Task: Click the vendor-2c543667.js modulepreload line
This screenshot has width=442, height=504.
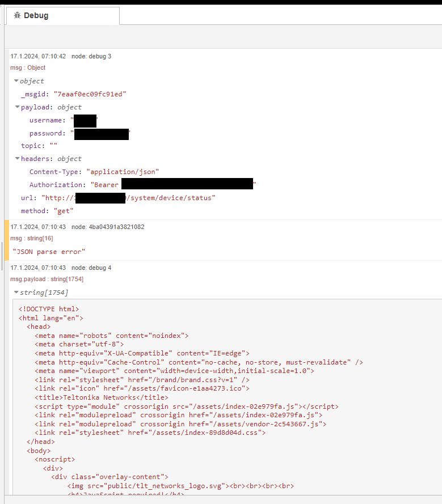Action: point(180,424)
